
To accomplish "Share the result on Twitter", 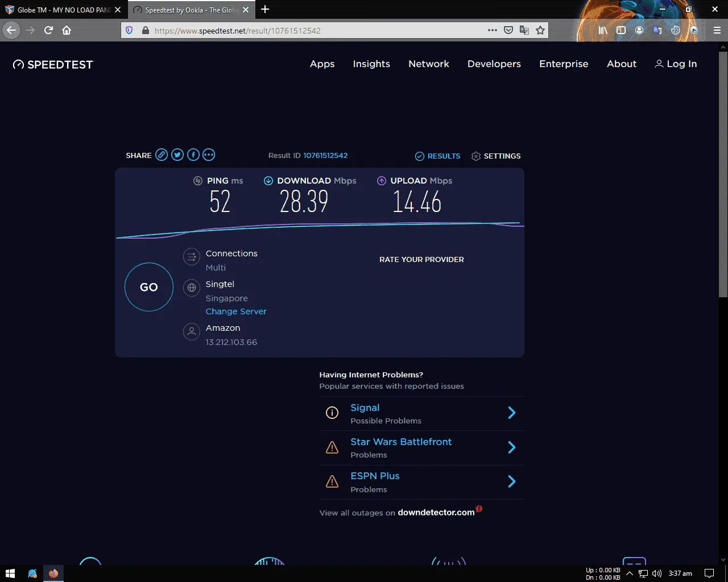I will click(x=177, y=155).
